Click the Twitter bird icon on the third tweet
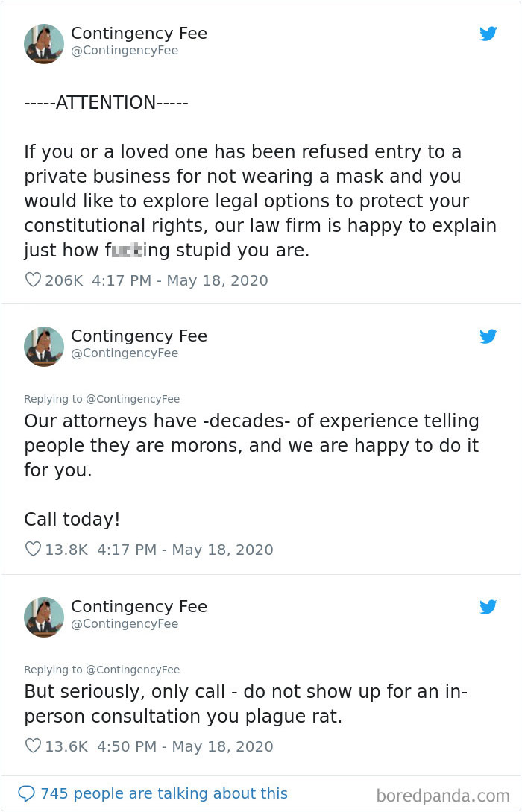Screen dimensions: 522x812 (488, 607)
